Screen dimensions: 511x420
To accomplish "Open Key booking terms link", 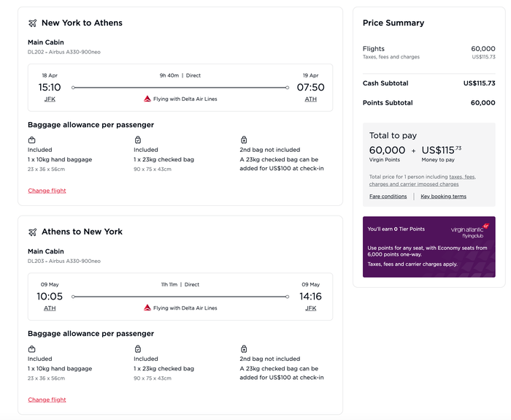I will pos(443,196).
